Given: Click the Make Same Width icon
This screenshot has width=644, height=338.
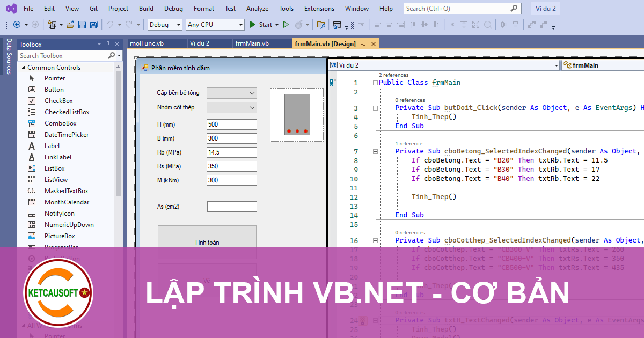Looking at the screenshot, I should pyautogui.click(x=452, y=25).
